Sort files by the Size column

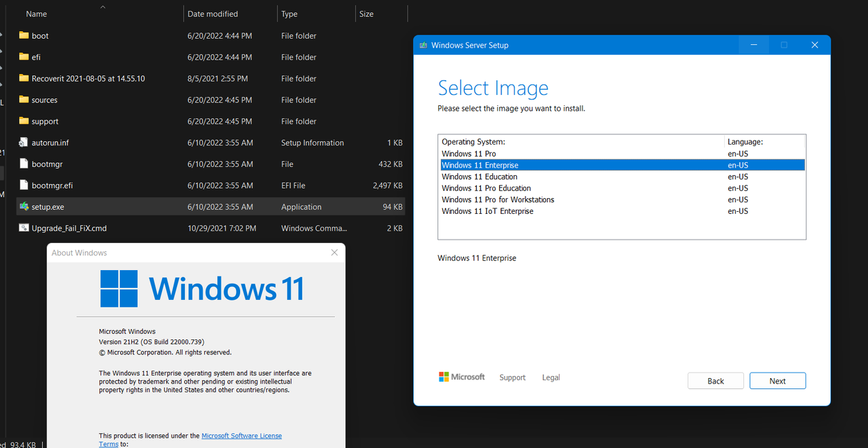pyautogui.click(x=366, y=14)
